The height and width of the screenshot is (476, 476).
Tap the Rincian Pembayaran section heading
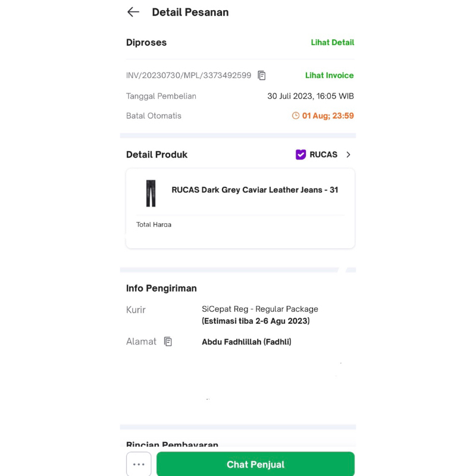pyautogui.click(x=172, y=445)
